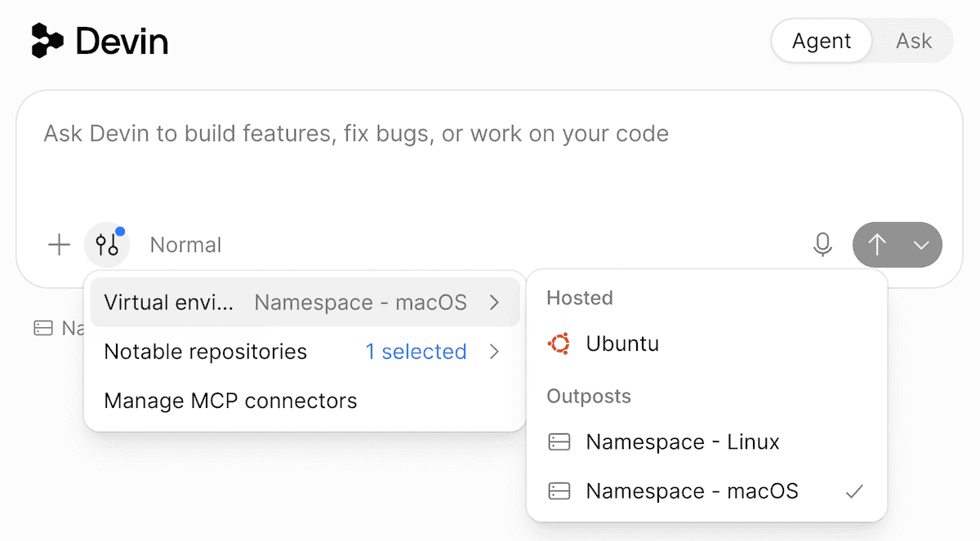The width and height of the screenshot is (980, 541).
Task: Expand the Virtual environment submenu
Action: pos(305,303)
